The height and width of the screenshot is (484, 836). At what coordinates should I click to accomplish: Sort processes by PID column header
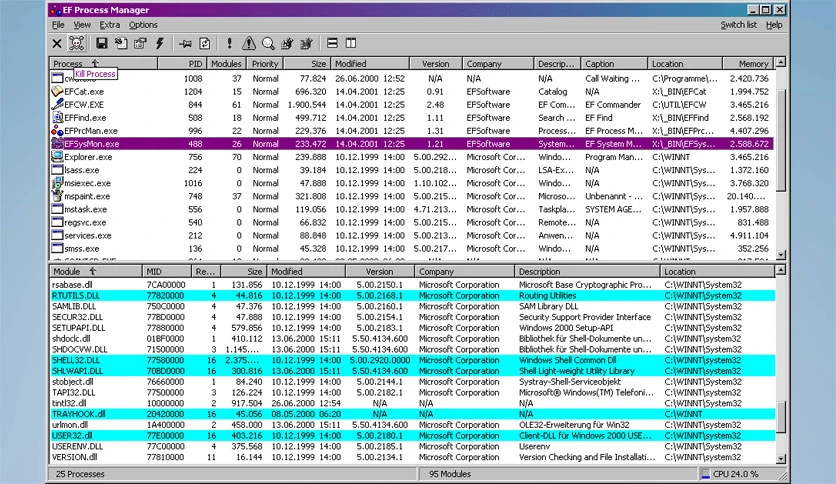pos(182,64)
